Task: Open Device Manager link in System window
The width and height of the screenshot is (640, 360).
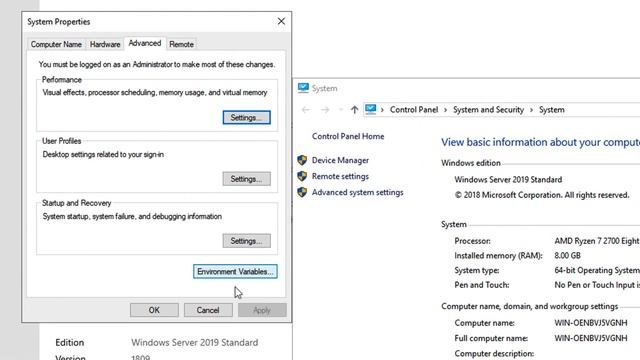Action: [340, 160]
